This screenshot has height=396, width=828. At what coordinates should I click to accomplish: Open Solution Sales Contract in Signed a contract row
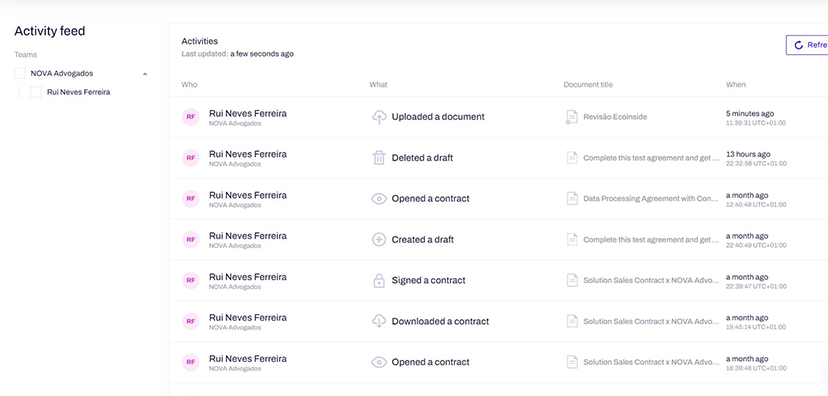(x=651, y=280)
